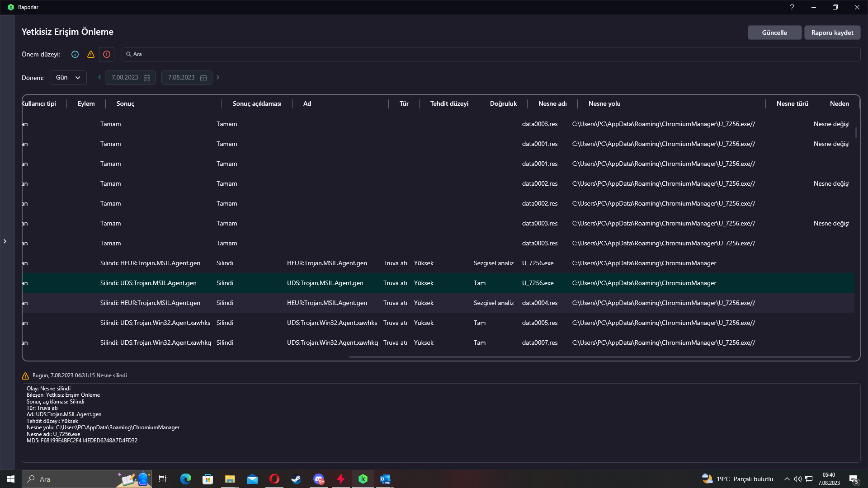This screenshot has height=488, width=868.
Task: Click the Raporu kaydet button
Action: pyautogui.click(x=832, y=33)
